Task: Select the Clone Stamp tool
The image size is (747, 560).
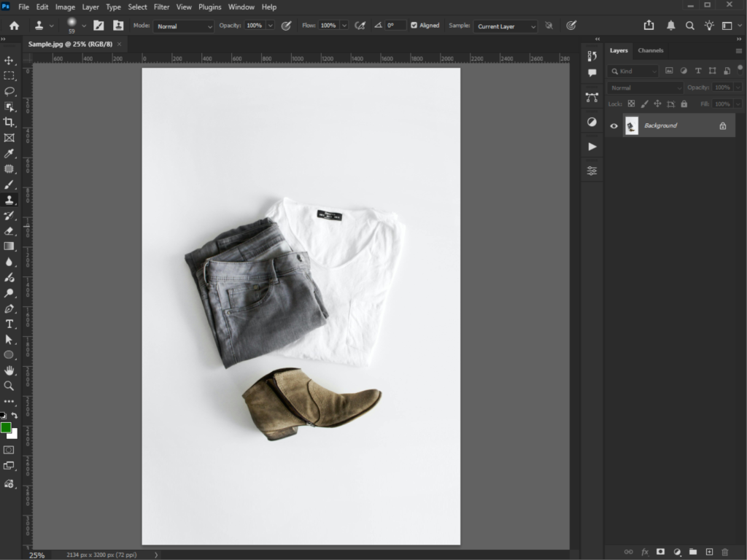Action: click(9, 200)
